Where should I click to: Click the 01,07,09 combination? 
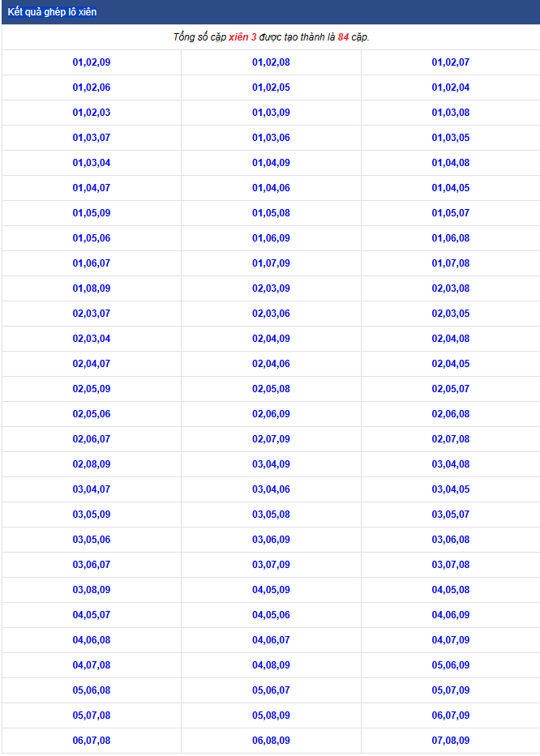pos(271,263)
